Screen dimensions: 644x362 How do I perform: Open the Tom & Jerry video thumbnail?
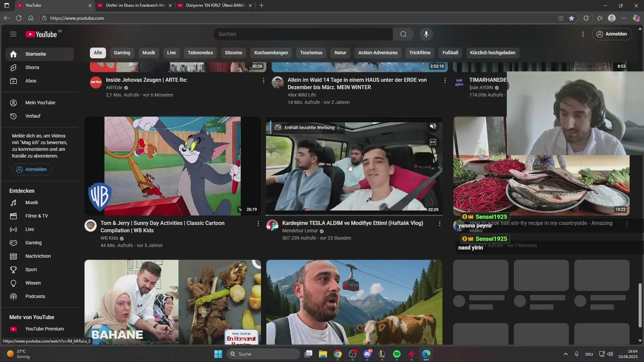(x=173, y=166)
